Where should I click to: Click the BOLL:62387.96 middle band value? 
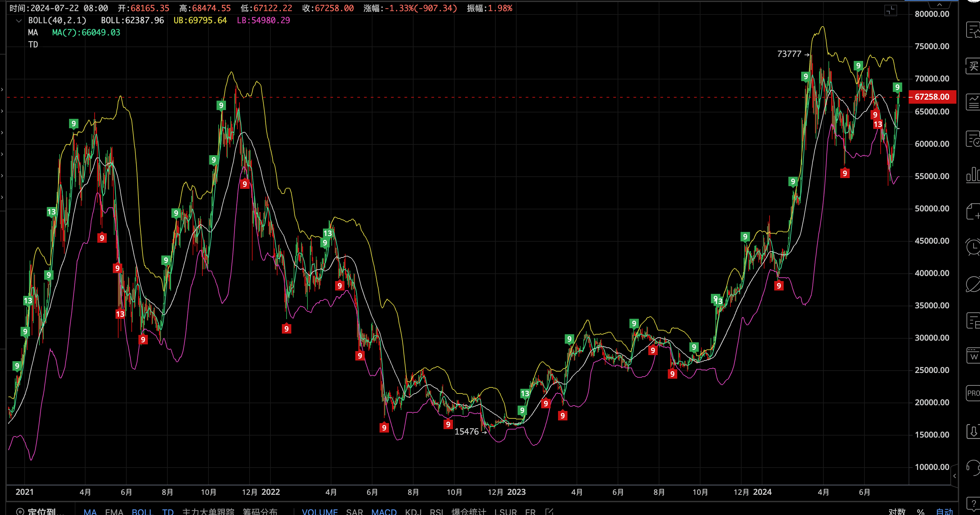click(132, 21)
